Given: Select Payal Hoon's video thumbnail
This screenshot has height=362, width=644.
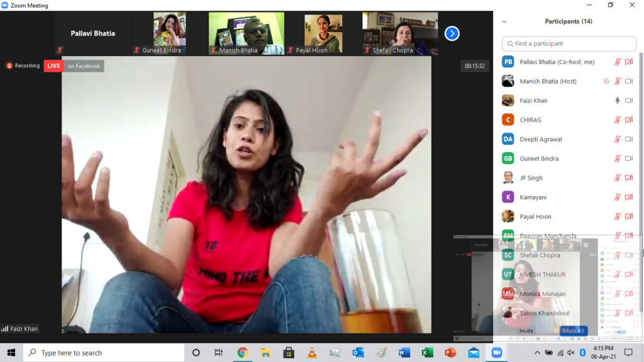Looking at the screenshot, I should 323,33.
